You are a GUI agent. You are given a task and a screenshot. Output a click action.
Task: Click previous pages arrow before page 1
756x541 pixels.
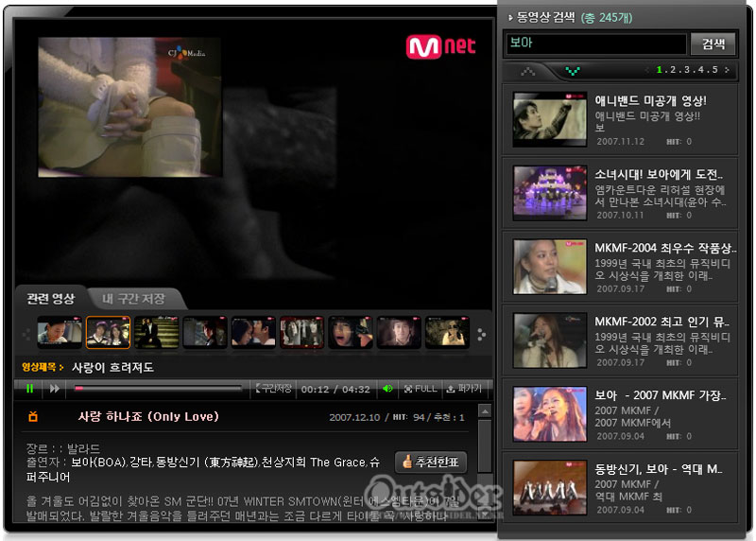point(647,70)
